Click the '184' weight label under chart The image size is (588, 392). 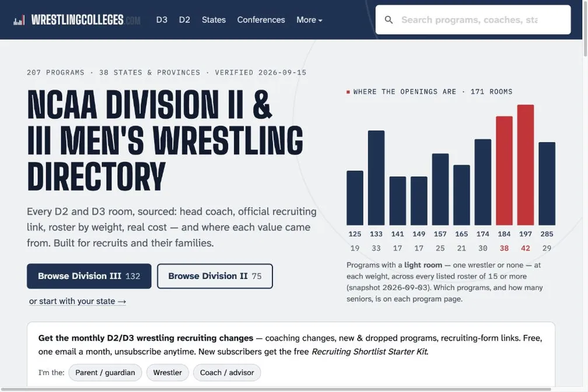504,234
